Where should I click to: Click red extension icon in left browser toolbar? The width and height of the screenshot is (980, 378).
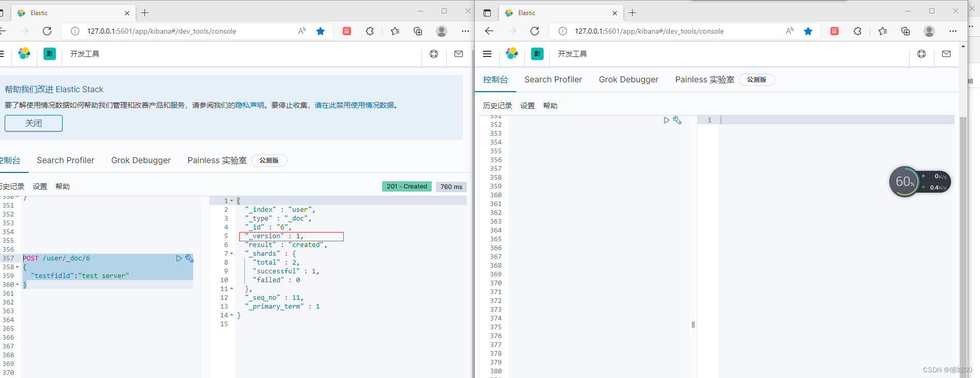(347, 31)
